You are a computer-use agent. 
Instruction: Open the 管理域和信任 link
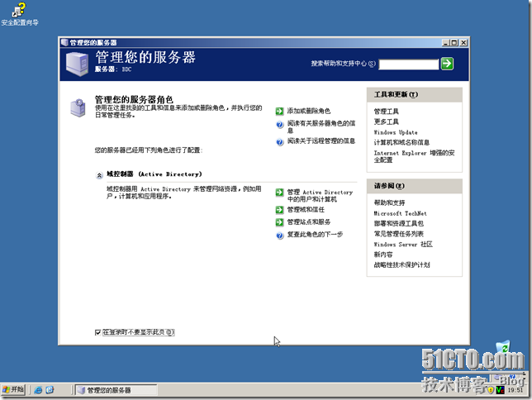point(306,210)
